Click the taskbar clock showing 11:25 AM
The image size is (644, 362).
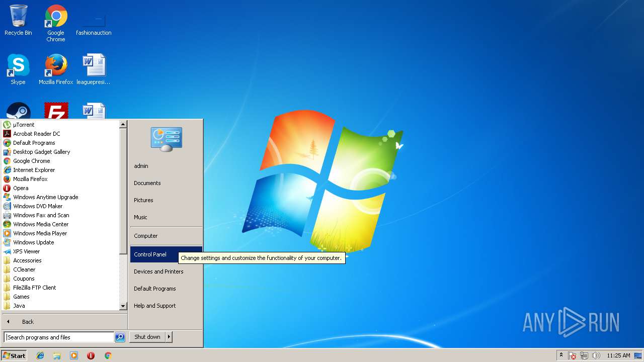click(x=618, y=355)
